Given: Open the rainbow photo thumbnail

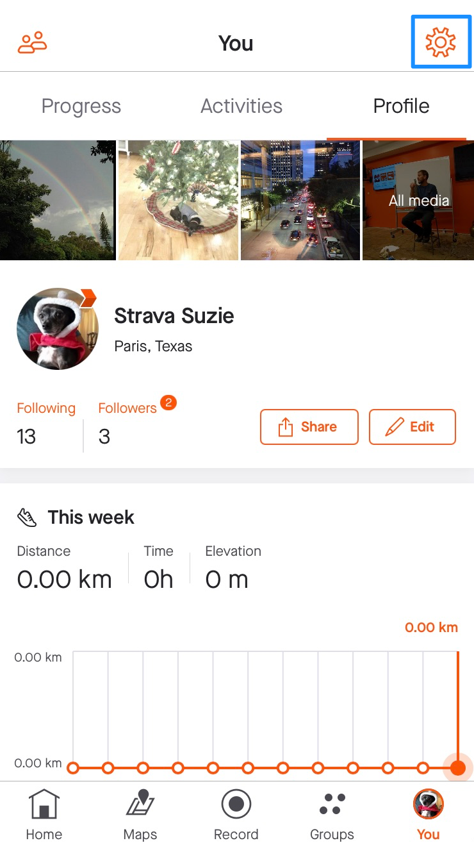Looking at the screenshot, I should (x=58, y=200).
